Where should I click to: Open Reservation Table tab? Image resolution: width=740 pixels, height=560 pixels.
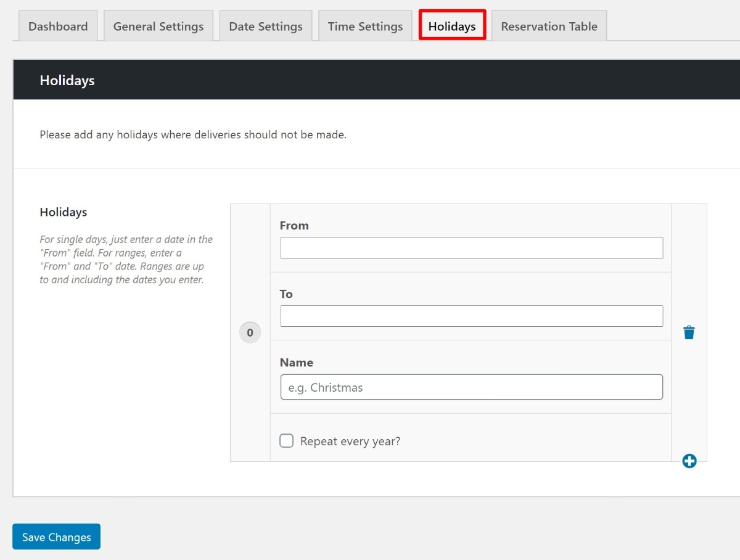click(x=549, y=27)
